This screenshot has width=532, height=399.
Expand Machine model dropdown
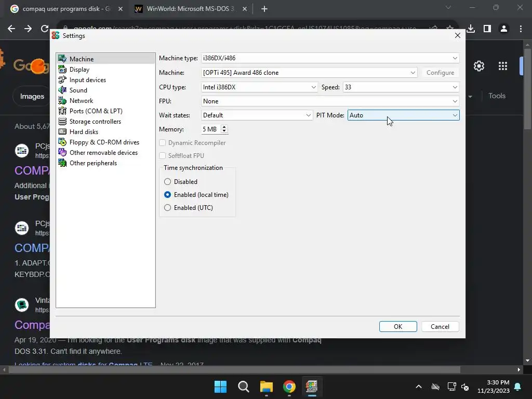point(309,73)
